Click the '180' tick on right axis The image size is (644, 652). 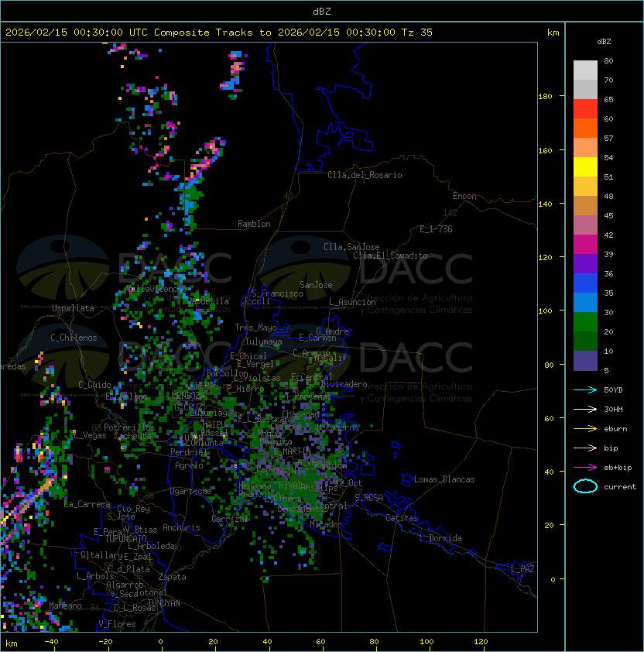(x=545, y=97)
